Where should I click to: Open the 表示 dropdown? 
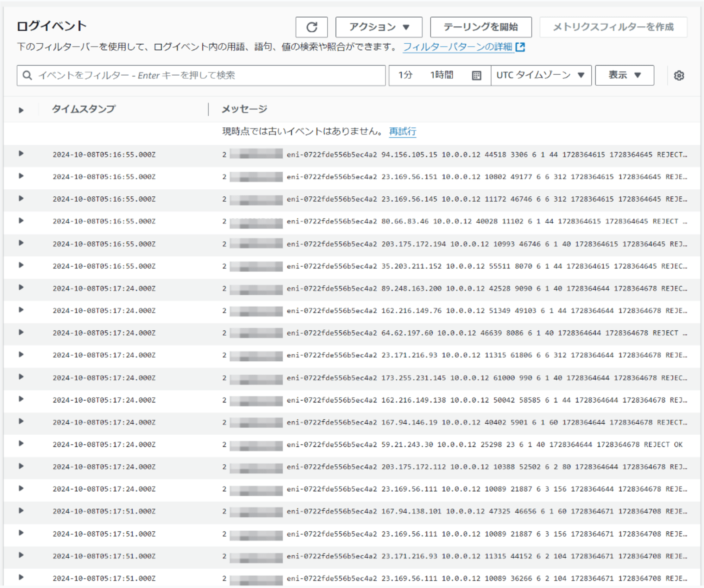[624, 75]
